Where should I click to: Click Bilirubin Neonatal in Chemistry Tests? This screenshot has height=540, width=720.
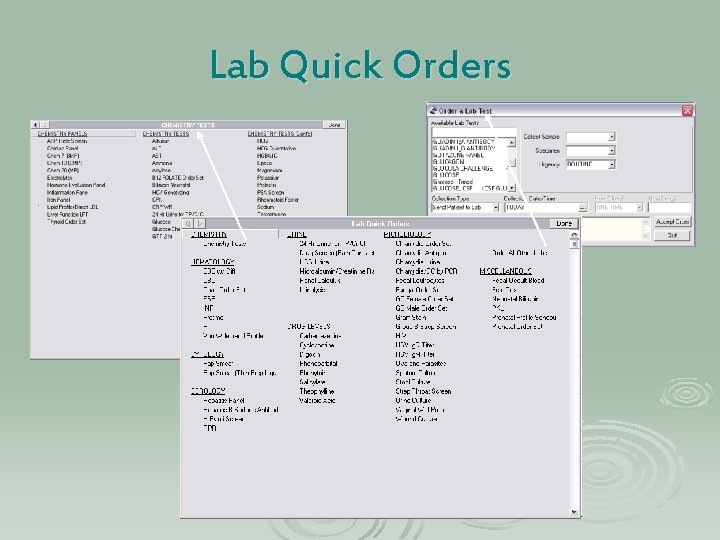(171, 185)
